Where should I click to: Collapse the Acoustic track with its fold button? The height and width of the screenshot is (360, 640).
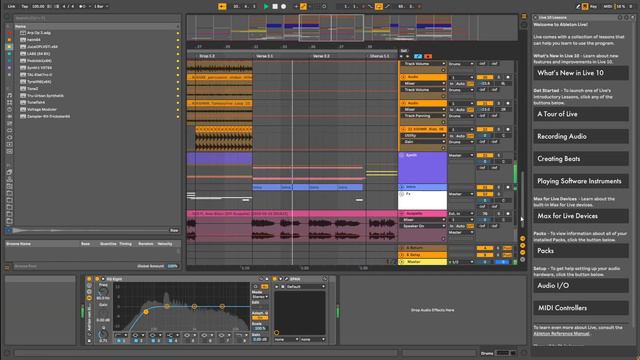pos(402,213)
